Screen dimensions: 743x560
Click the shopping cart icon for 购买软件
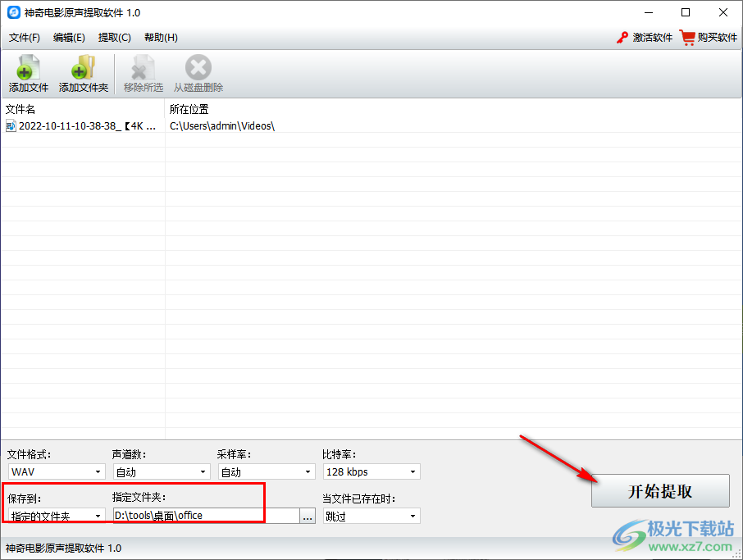[x=687, y=37]
